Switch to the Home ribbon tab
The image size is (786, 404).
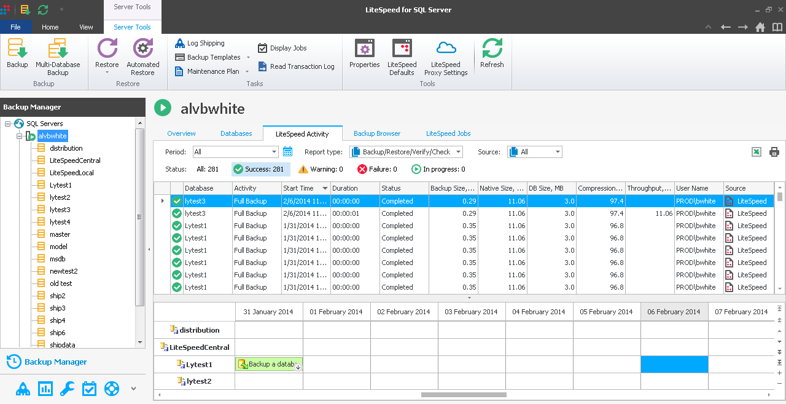click(x=50, y=27)
